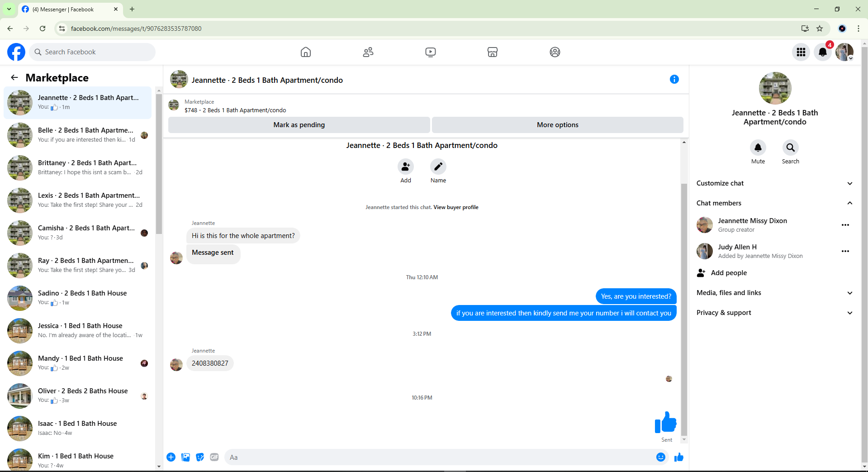The image size is (868, 472).
Task: Bookmark this page with the star icon
Action: tap(820, 29)
